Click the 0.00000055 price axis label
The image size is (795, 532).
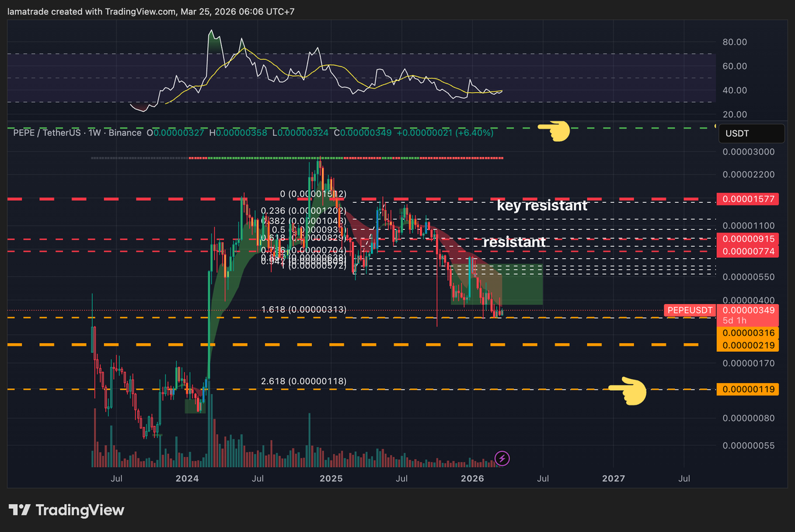[748, 445]
